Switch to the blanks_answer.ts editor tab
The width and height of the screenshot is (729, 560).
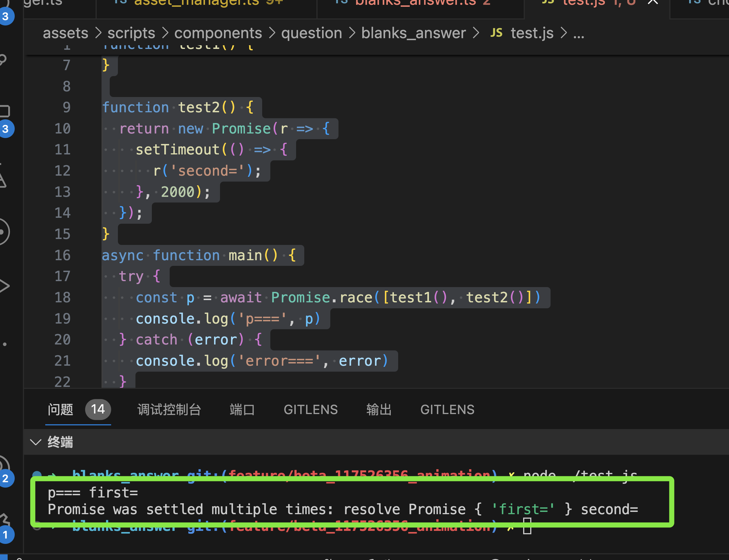(415, 3)
